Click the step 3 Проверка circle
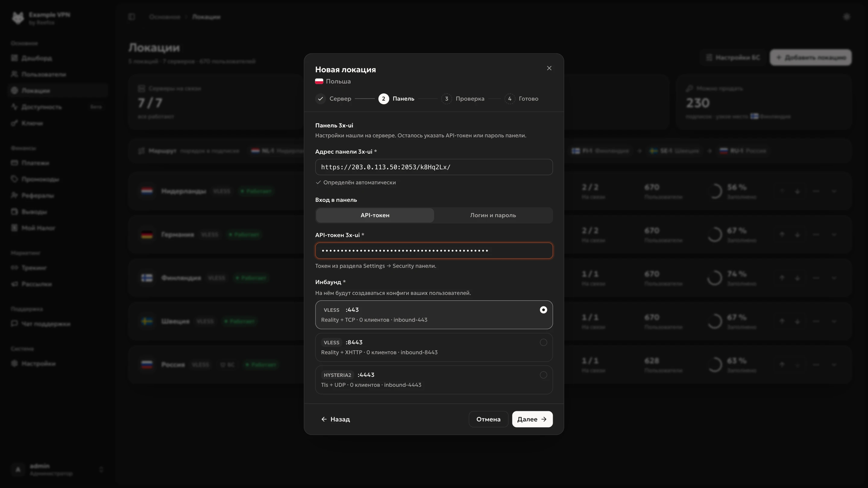 point(446,99)
